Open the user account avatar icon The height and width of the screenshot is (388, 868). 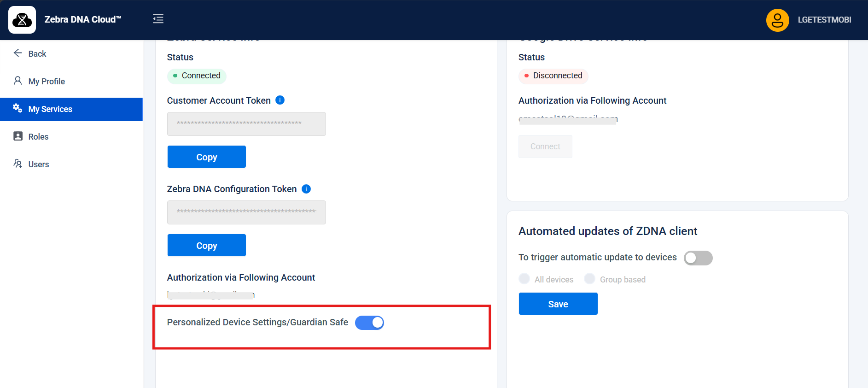pos(777,20)
